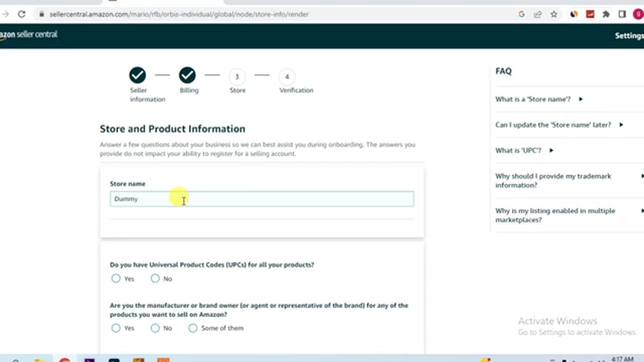The image size is (644, 362).
Task: Click the sellercentral.amazon.com address bar URL
Action: (179, 14)
